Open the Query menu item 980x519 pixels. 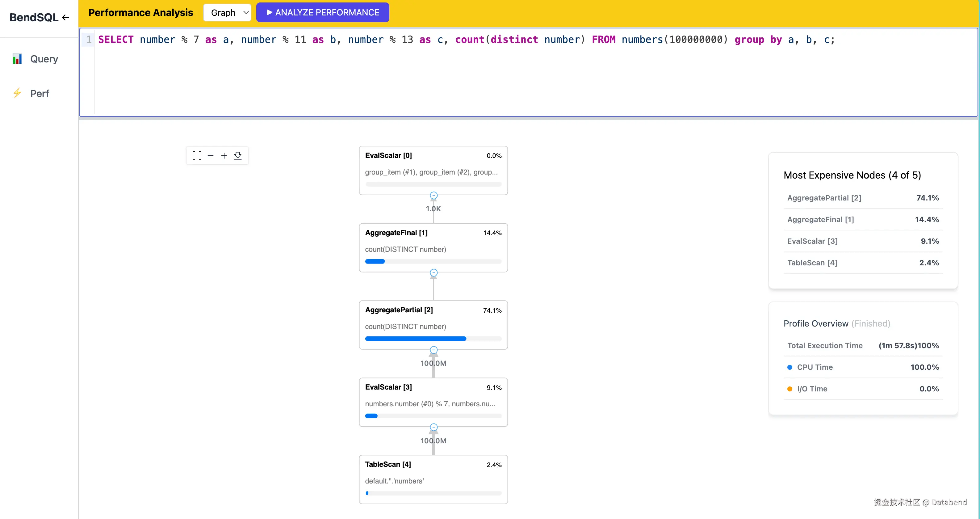[44, 59]
